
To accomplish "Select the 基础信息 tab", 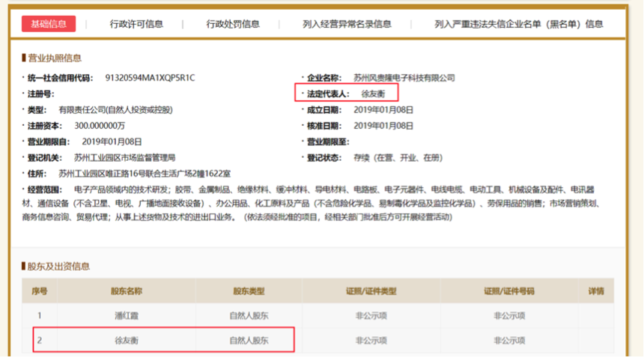I will point(49,24).
